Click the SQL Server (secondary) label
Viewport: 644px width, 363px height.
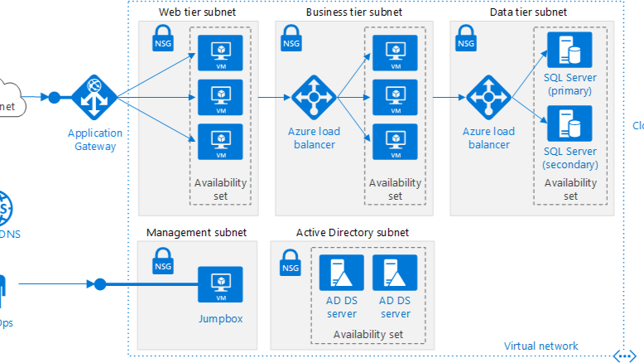pyautogui.click(x=570, y=157)
